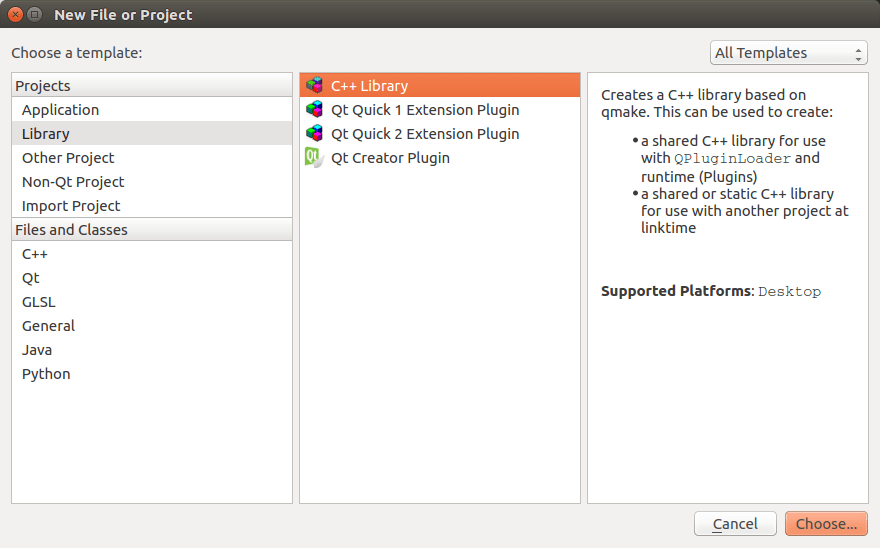Pick Qt Quick 1 Extension Plugin template
Viewport: 880px width, 548px height.
[x=439, y=109]
